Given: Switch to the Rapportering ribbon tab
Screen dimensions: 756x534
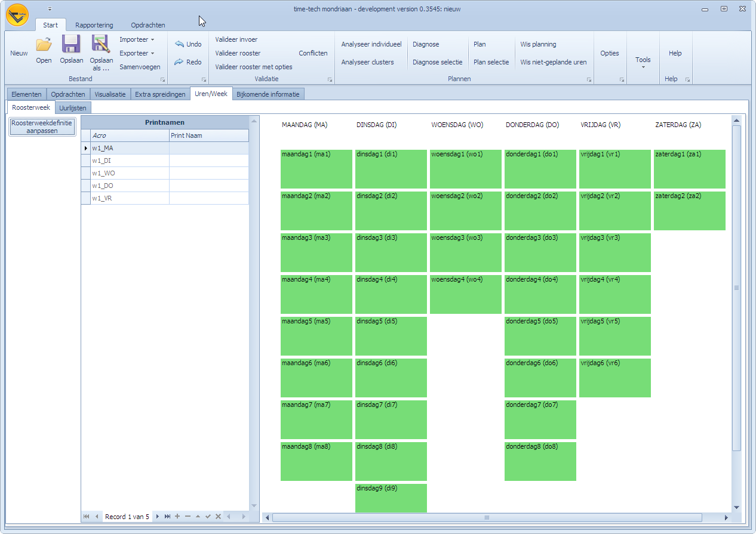Looking at the screenshot, I should tap(94, 25).
